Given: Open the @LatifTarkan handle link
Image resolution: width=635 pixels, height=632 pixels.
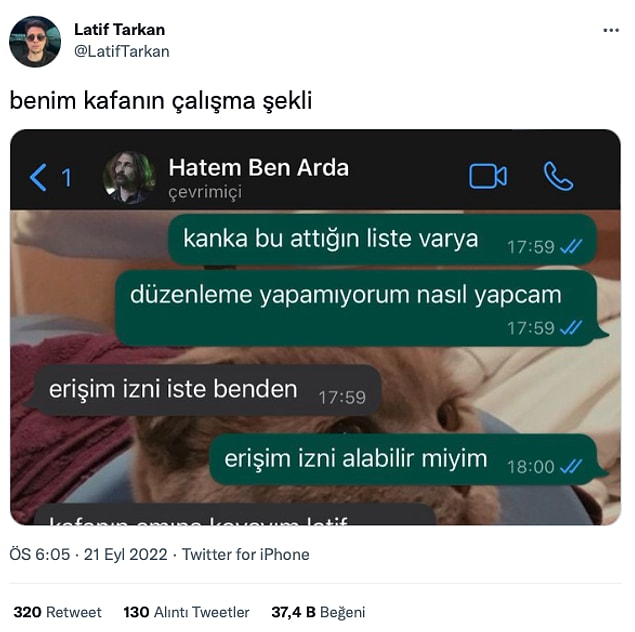Looking at the screenshot, I should (x=121, y=51).
